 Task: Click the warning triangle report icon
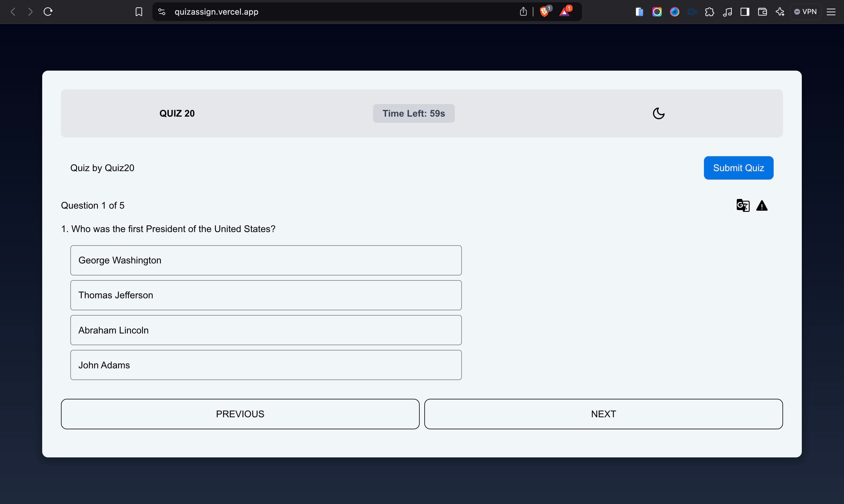pos(762,206)
